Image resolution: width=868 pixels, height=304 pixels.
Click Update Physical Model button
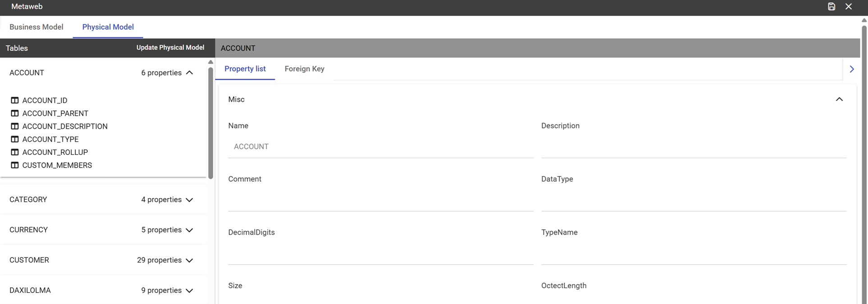(x=170, y=47)
